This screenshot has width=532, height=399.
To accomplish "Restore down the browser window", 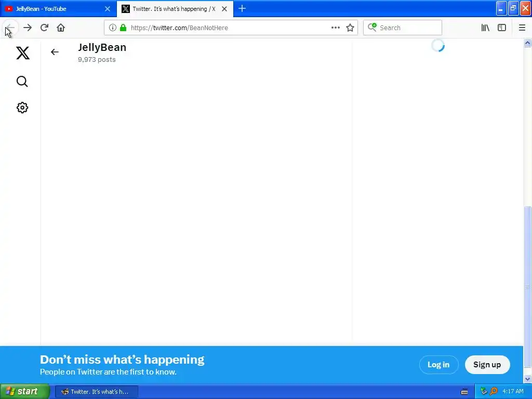I will pos(513,8).
